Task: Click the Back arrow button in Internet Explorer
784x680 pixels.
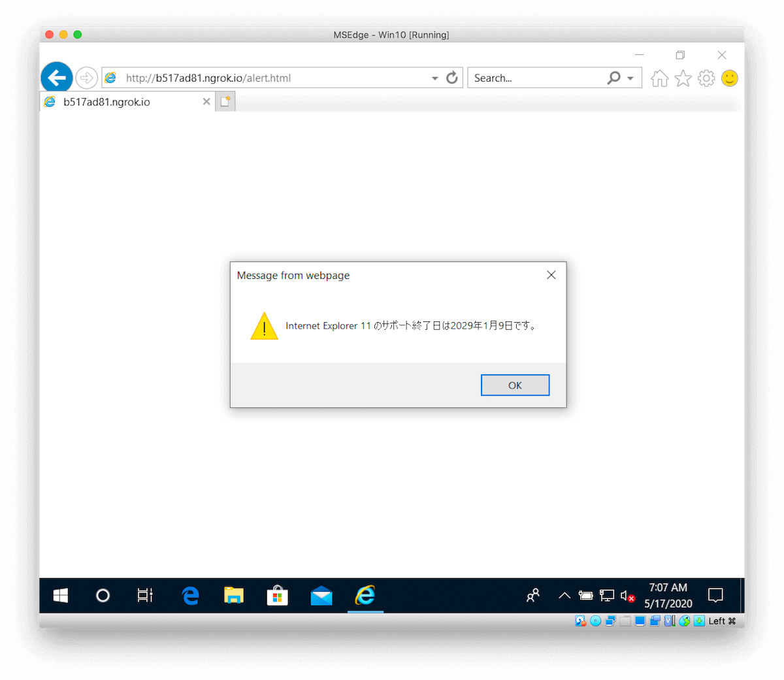Action: pos(57,78)
